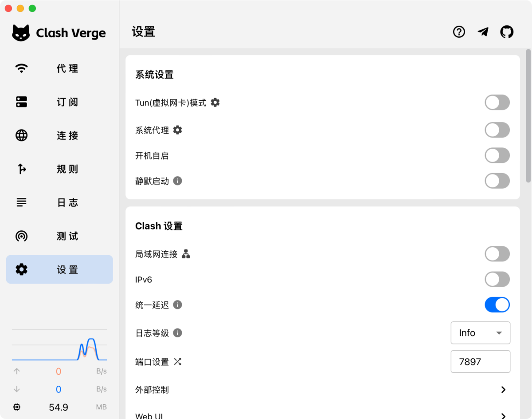Screen dimensions: 532x419
Task: Open Tun mode gear settings icon
Action: tap(215, 103)
